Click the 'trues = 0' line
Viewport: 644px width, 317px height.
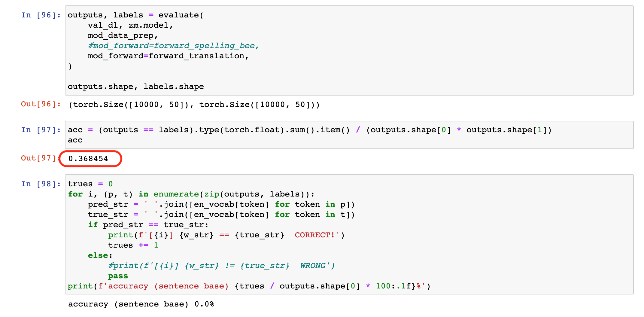tap(90, 184)
